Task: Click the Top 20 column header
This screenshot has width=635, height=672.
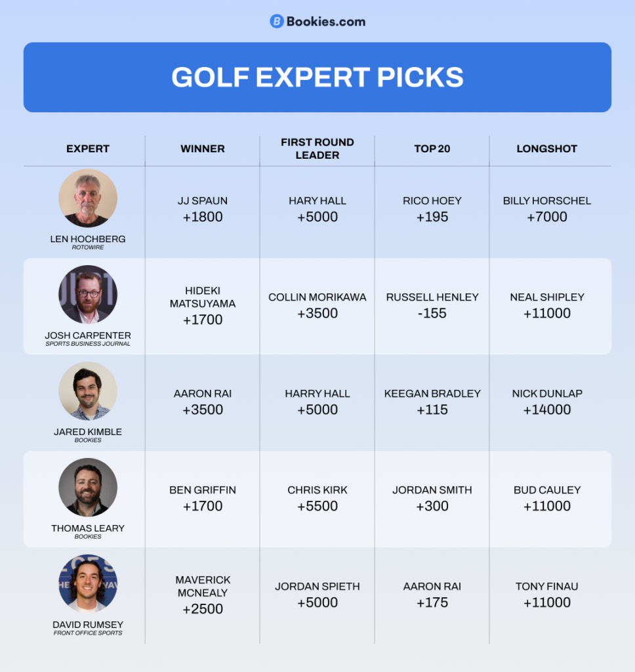Action: point(432,149)
